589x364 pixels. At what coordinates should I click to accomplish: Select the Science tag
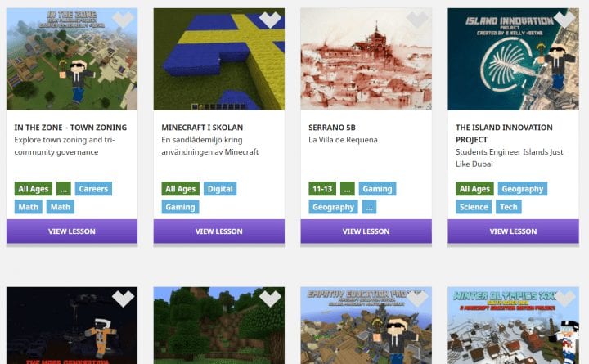[x=474, y=207]
